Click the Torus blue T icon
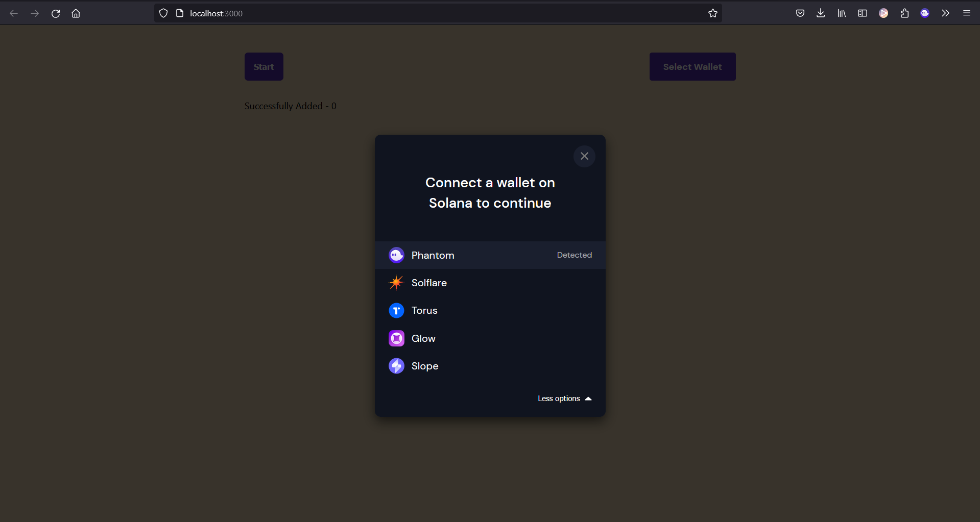The width and height of the screenshot is (980, 522). [396, 310]
